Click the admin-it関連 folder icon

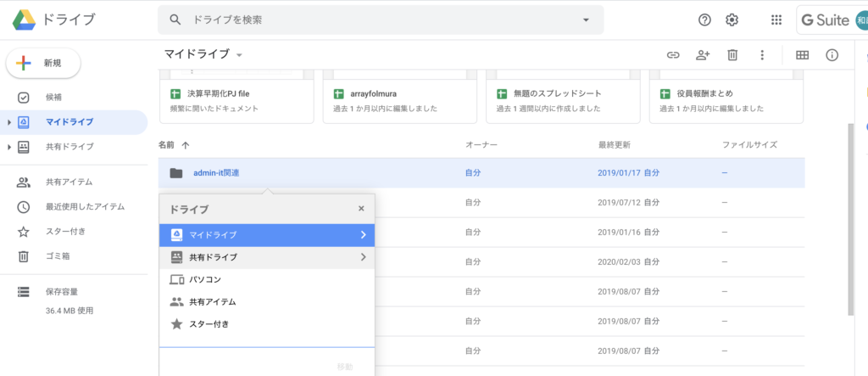pyautogui.click(x=176, y=173)
